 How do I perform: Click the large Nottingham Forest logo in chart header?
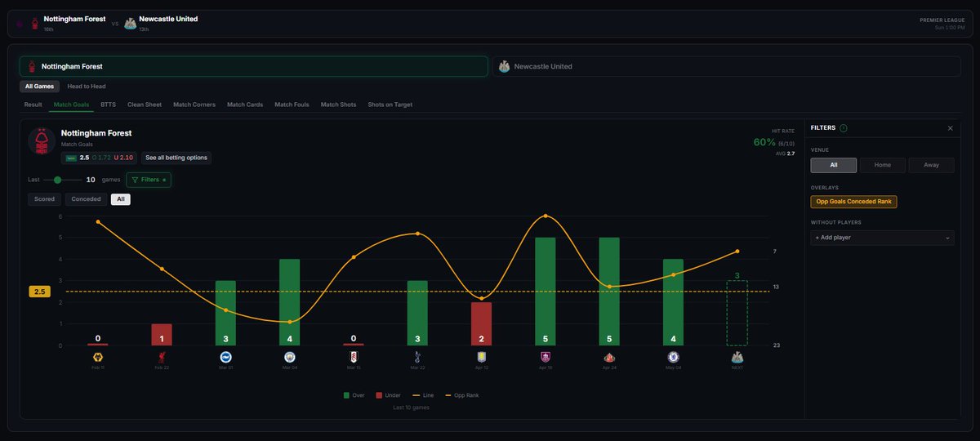42,141
